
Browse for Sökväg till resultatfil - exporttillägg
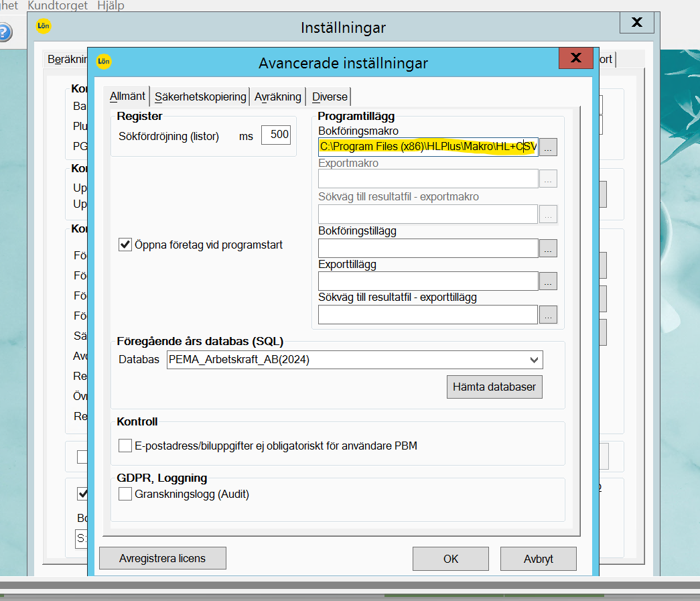548,315
